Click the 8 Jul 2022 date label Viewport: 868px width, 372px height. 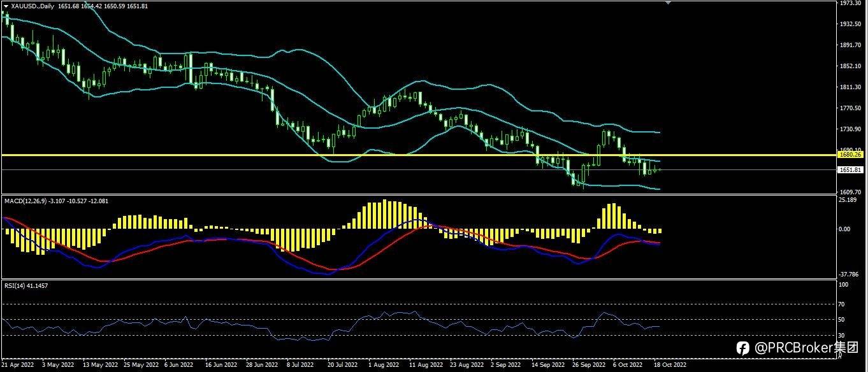[x=300, y=366]
